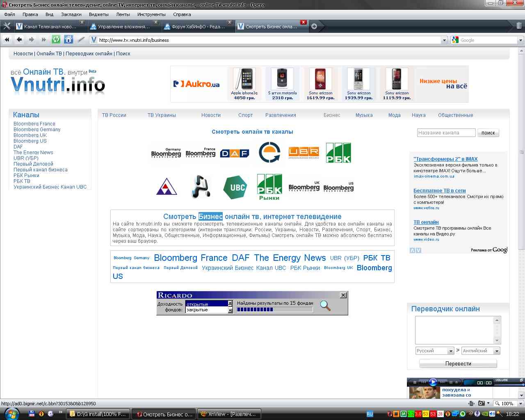Click the Home button in navigation toolbar
525x420 pixels.
click(68, 40)
